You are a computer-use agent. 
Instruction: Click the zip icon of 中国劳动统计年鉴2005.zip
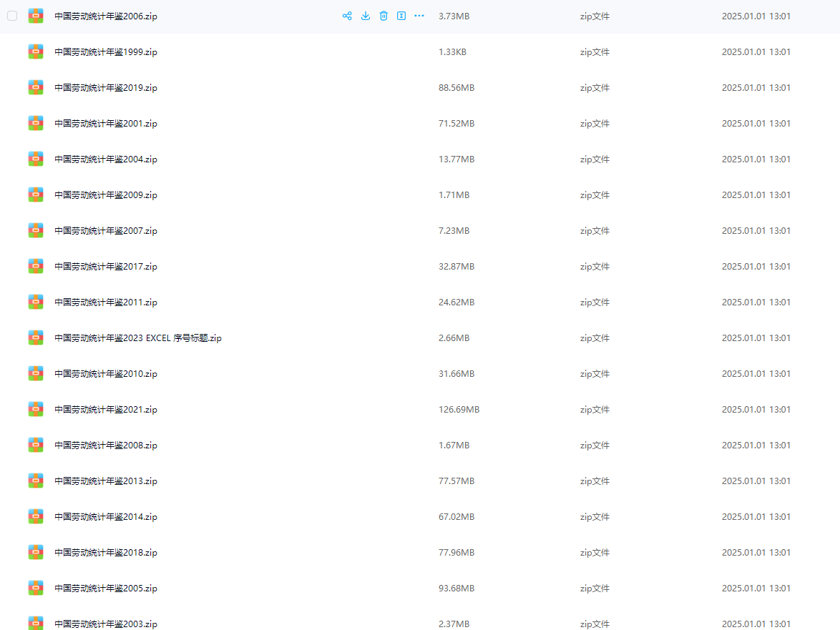(36, 589)
